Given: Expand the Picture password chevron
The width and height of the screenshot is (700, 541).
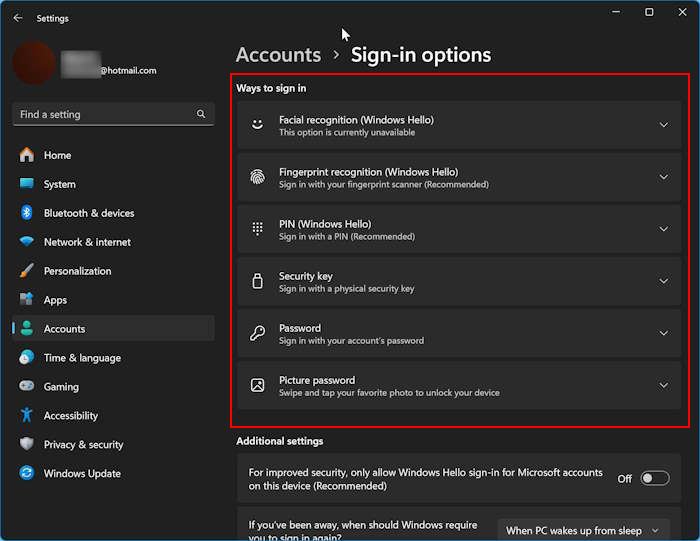Looking at the screenshot, I should click(x=664, y=385).
